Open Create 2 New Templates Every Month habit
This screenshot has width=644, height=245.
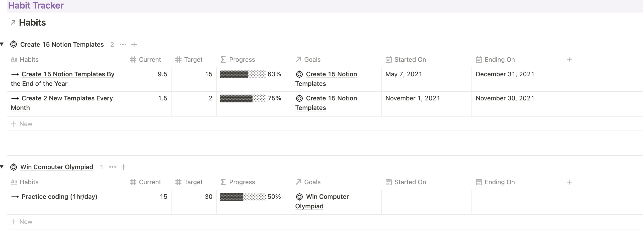click(67, 98)
